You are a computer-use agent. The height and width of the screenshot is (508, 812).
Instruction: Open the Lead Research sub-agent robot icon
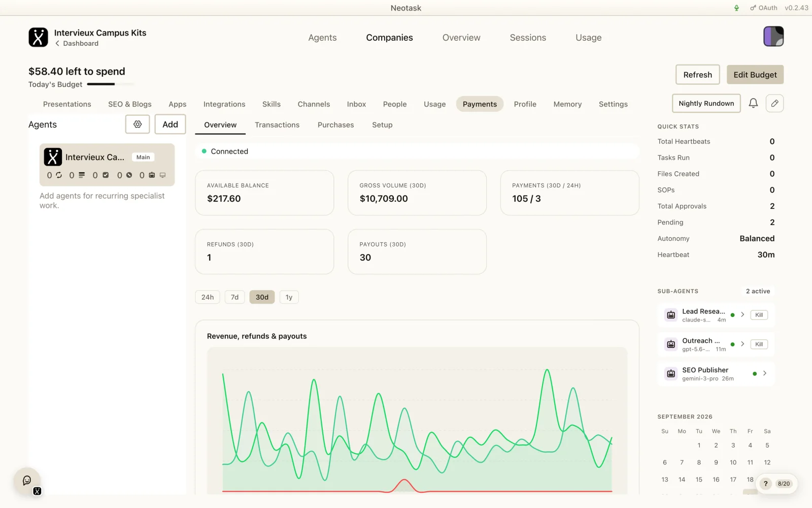coord(671,315)
